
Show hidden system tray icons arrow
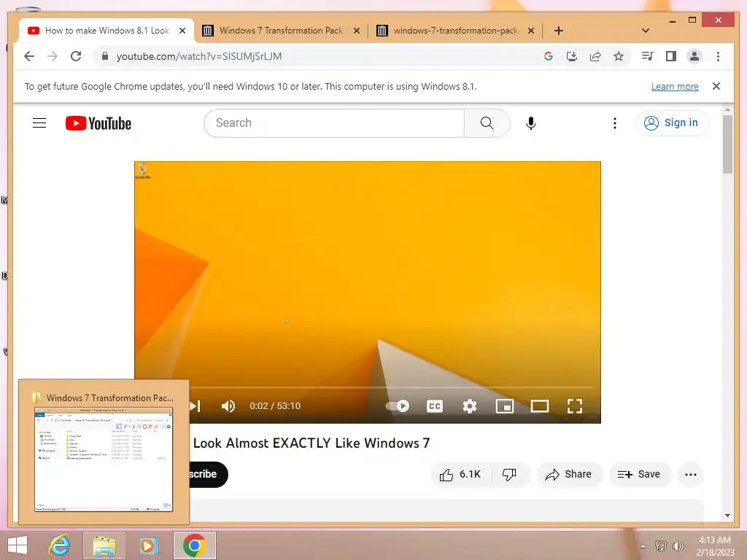(x=643, y=546)
